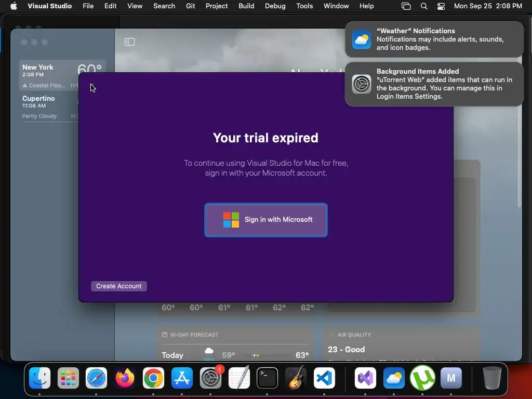Open the Background Items Added notification
Screen dimensions: 532x399
coord(434,84)
